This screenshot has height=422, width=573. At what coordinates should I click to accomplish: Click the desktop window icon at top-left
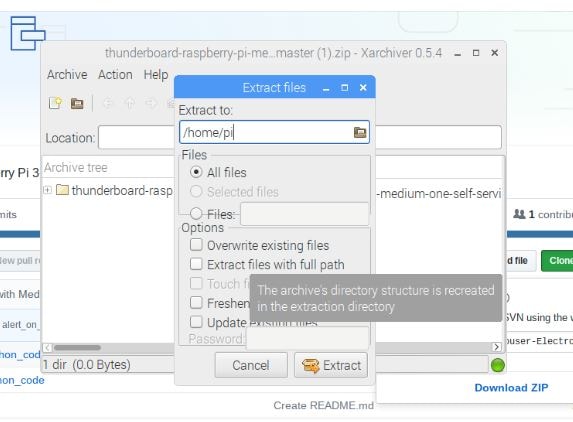(x=28, y=33)
